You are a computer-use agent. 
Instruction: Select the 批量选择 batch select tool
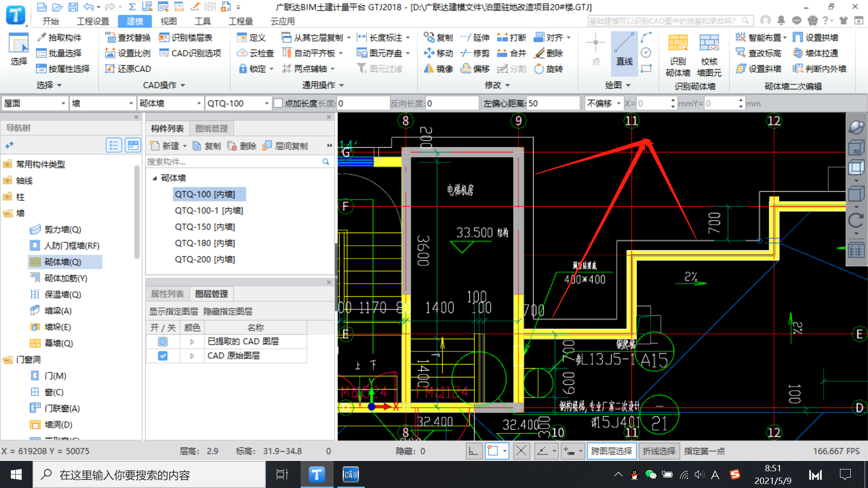coord(59,53)
